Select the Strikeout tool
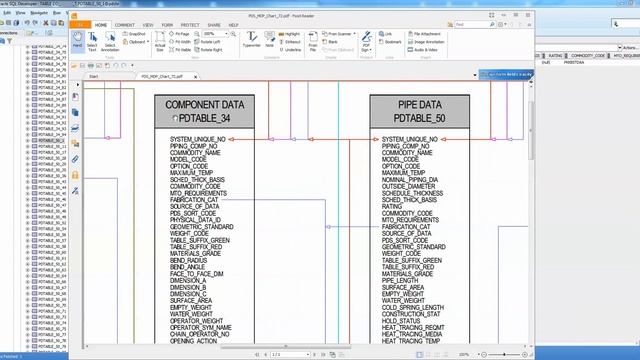Image resolution: width=640 pixels, height=360 pixels. [289, 42]
